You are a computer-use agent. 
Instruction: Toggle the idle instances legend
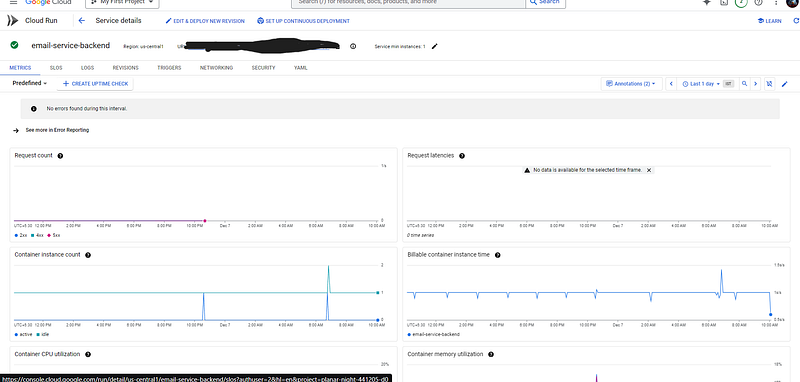[x=42, y=335]
